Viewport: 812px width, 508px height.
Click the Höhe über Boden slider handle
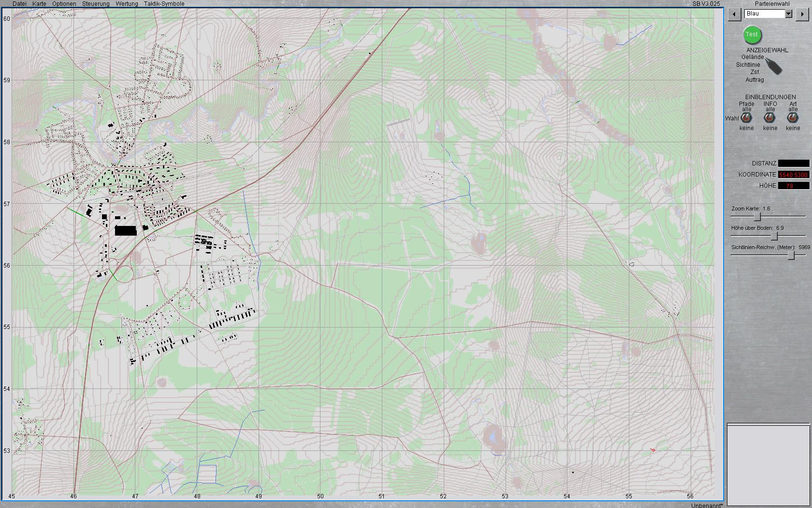pos(774,236)
